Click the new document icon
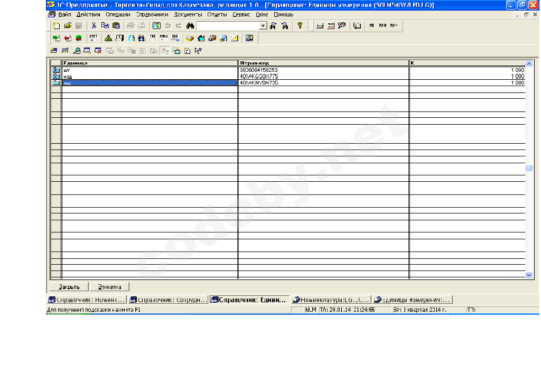 (57, 25)
